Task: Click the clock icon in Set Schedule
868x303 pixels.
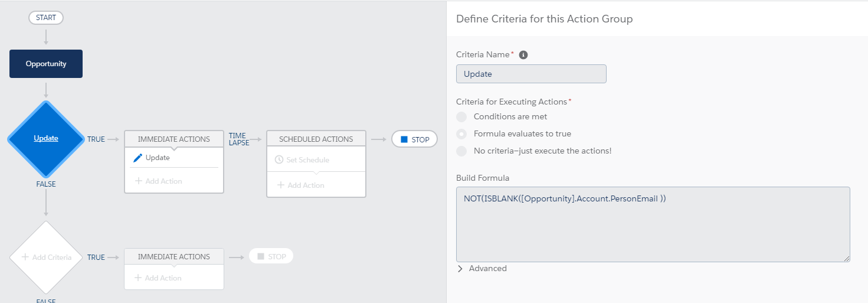Action: [279, 160]
